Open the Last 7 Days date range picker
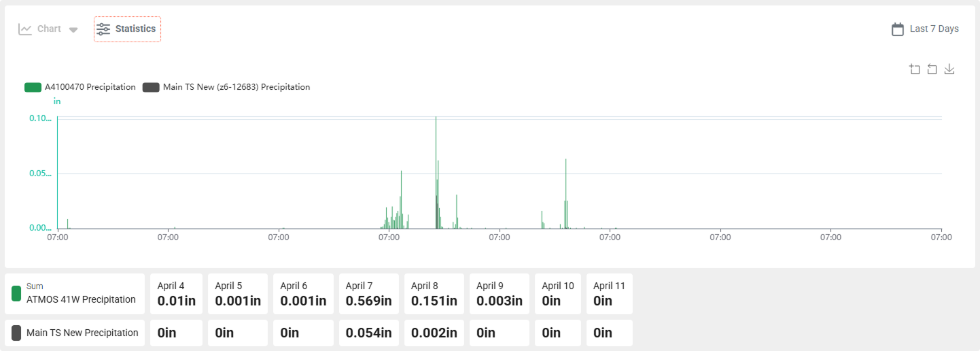Viewport: 980px width, 351px height. click(925, 29)
